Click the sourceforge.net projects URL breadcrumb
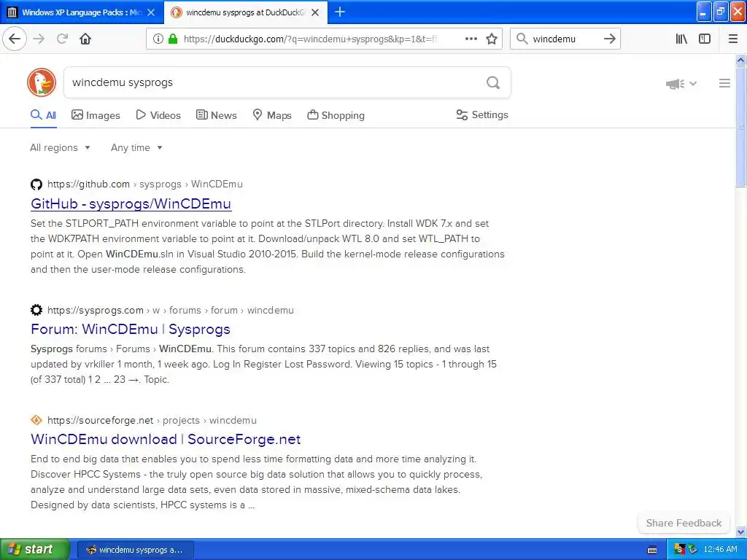The image size is (747, 560). point(152,421)
